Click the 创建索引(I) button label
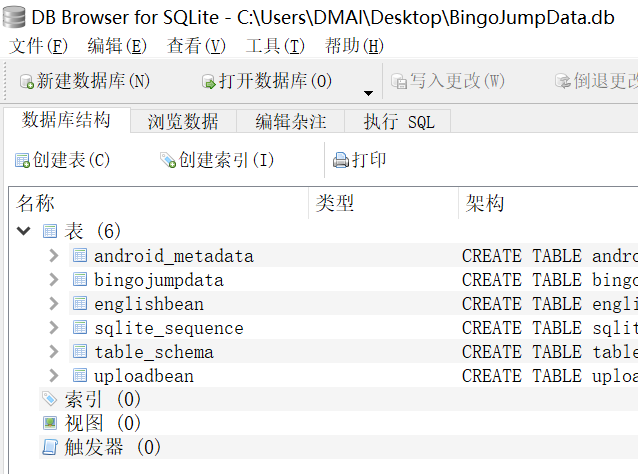This screenshot has width=638, height=474. (x=226, y=160)
